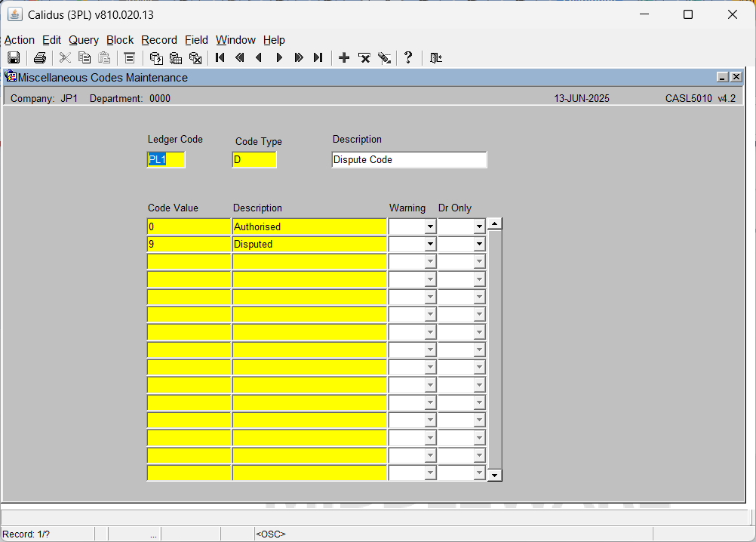This screenshot has height=542, width=756.
Task: Go to the next block of records
Action: point(299,58)
